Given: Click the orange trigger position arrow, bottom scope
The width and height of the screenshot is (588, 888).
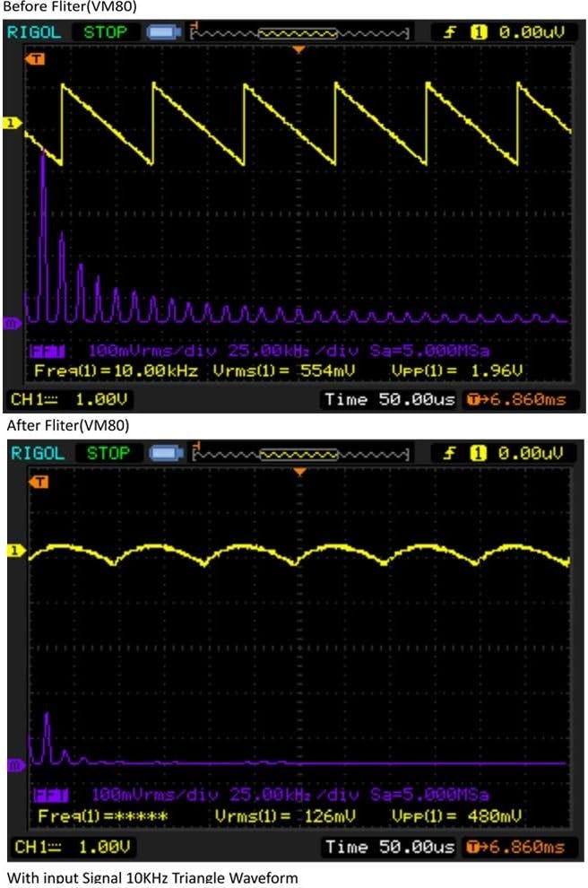Looking at the screenshot, I should click(300, 472).
